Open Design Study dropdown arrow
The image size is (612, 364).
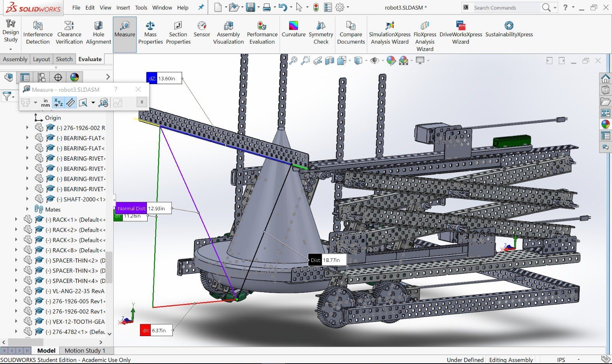tap(10, 49)
